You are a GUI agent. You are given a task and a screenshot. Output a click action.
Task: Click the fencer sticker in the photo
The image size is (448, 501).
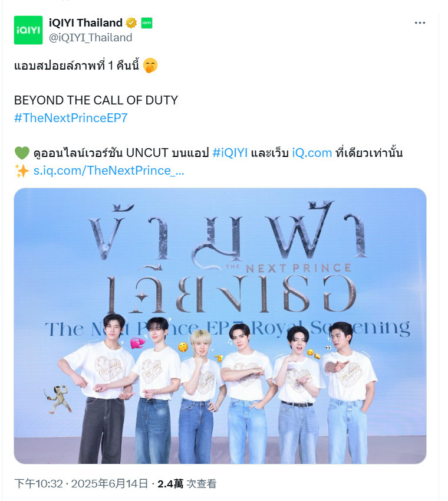click(58, 400)
